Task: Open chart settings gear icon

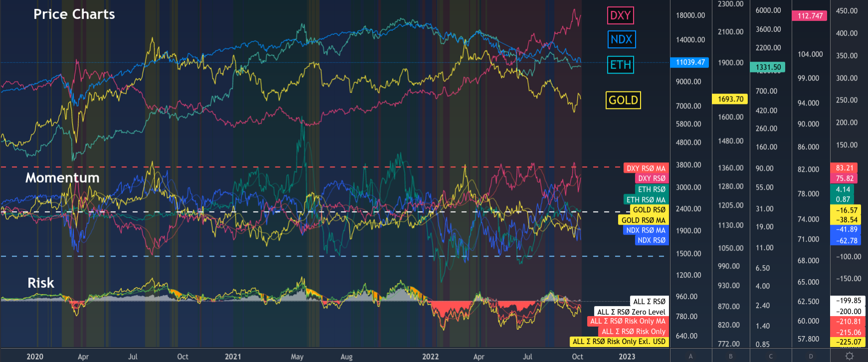Action: pos(849,356)
